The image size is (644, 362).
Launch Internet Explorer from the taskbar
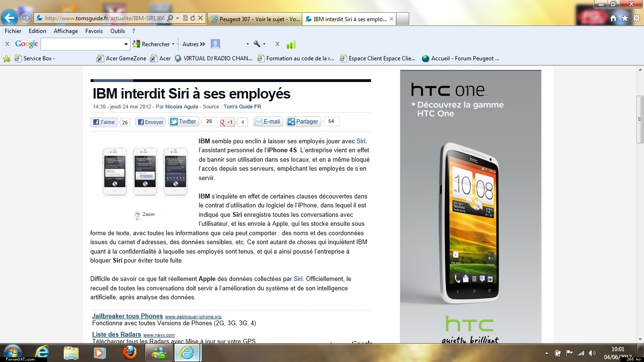42,352
